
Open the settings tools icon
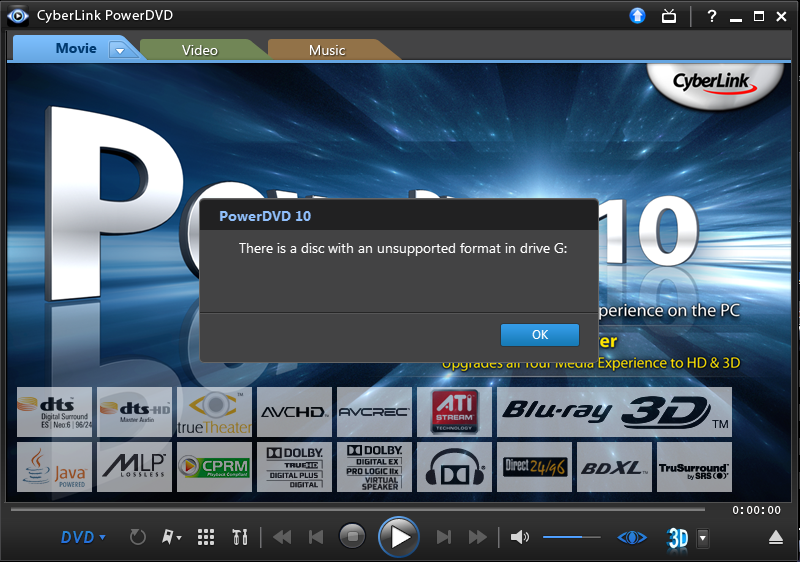click(x=239, y=537)
